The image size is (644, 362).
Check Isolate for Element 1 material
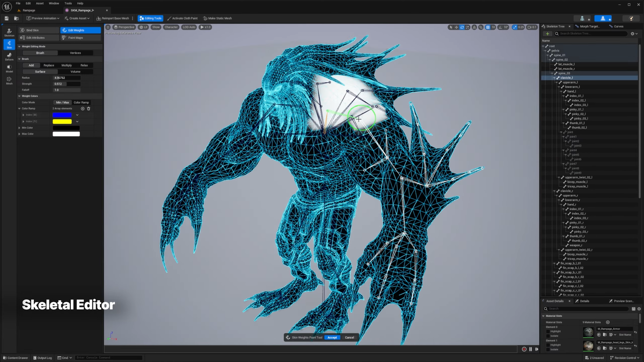pyautogui.click(x=548, y=349)
